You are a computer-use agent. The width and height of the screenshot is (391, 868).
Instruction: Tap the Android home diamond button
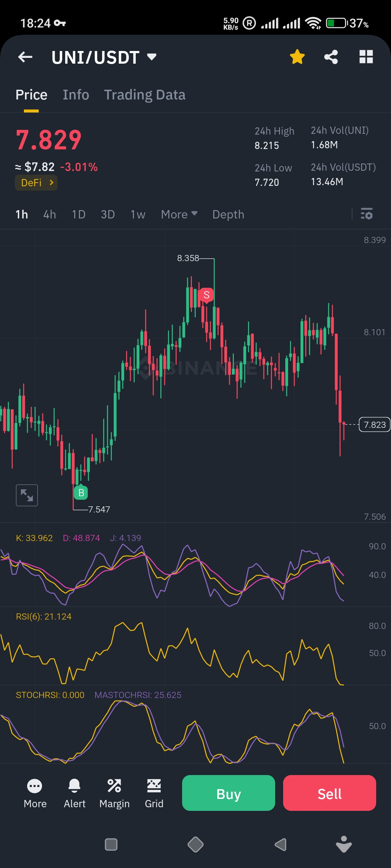pos(195,844)
